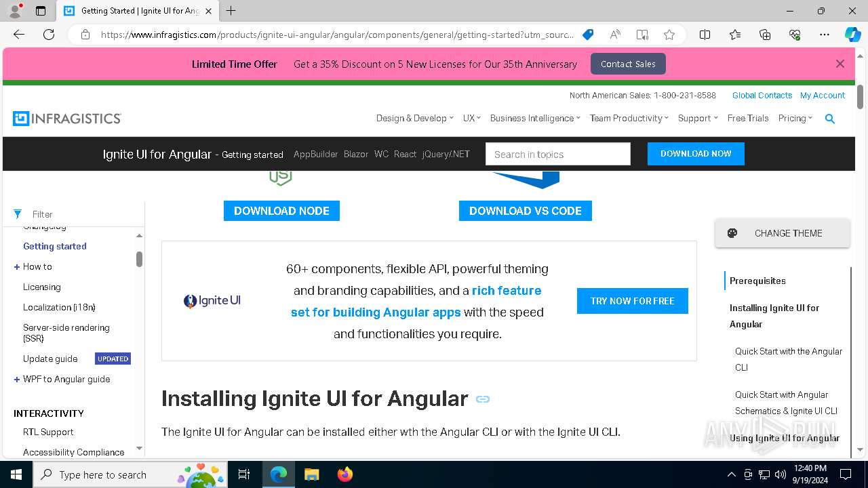Activate the Read aloud icon
The image size is (868, 488).
click(615, 35)
